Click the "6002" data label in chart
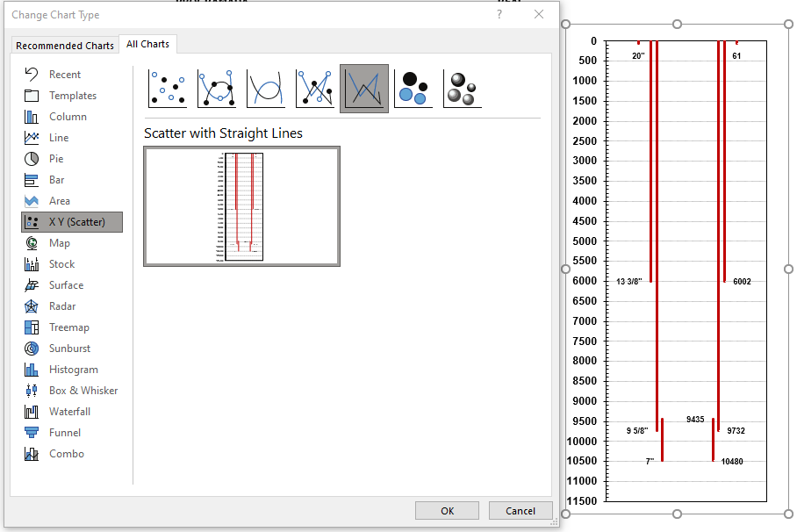The width and height of the screenshot is (797, 532). tap(742, 281)
